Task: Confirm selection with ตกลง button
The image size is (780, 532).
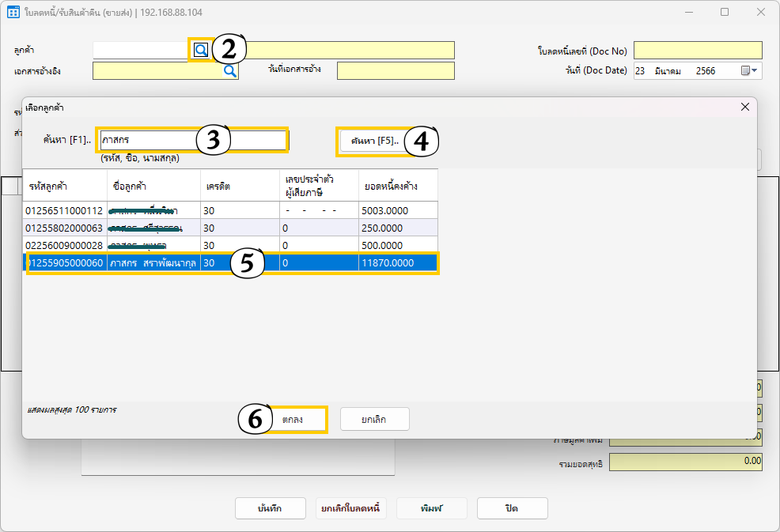Action: [x=293, y=419]
